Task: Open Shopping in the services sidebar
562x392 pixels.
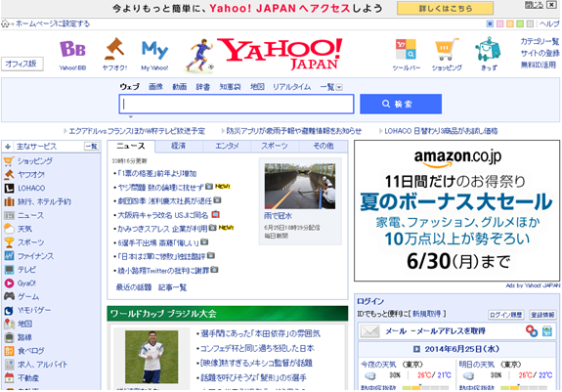Action: (x=35, y=161)
